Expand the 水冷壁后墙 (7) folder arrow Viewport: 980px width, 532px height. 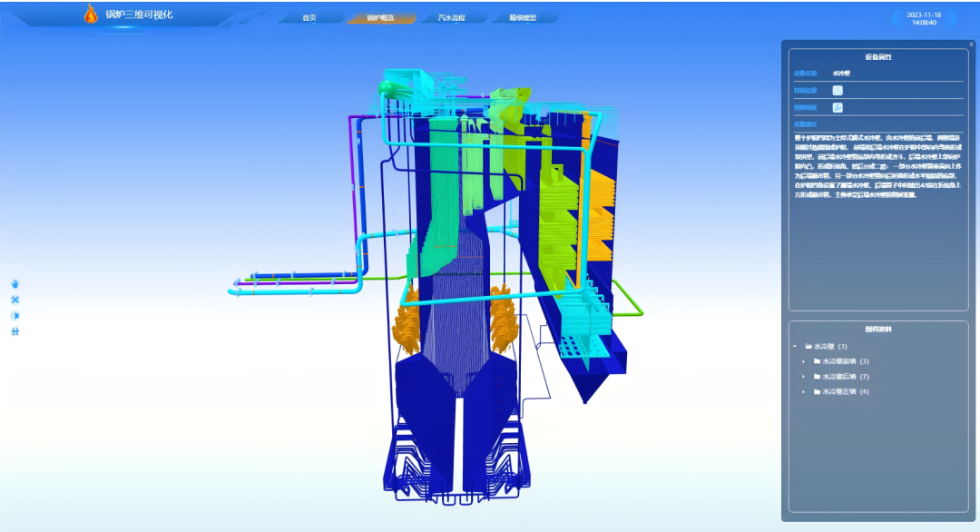[x=803, y=377]
